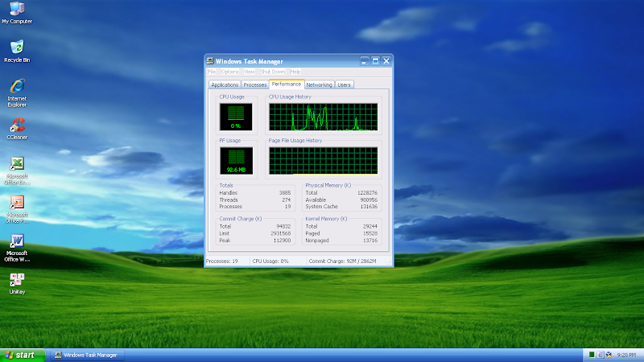Click the 'Kernel Memory (K)' group label

click(326, 219)
